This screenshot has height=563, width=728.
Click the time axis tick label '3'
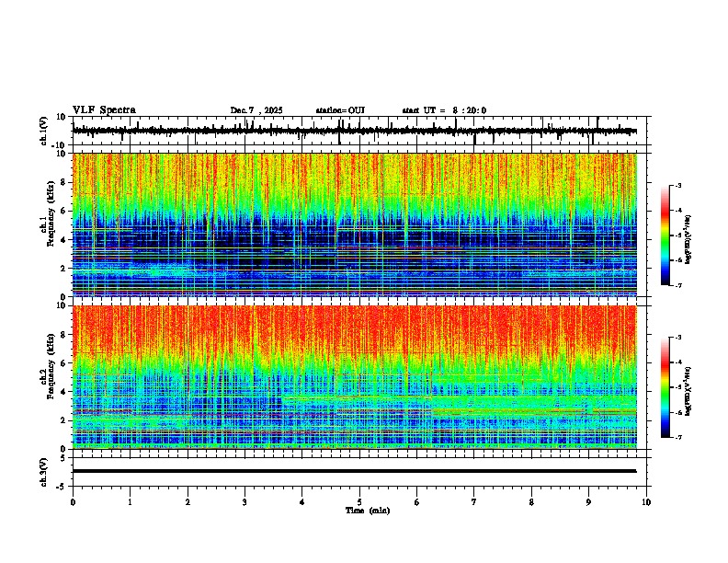click(245, 502)
